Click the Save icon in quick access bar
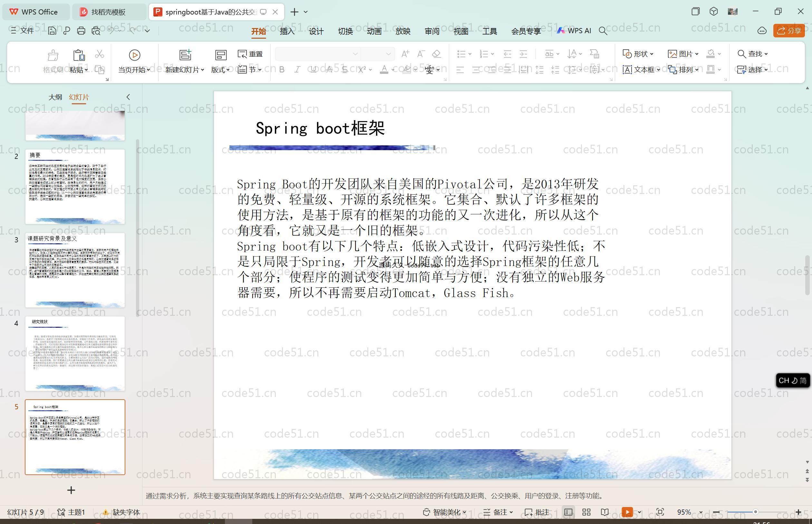Screen dimensions: 812x524 point(52,31)
